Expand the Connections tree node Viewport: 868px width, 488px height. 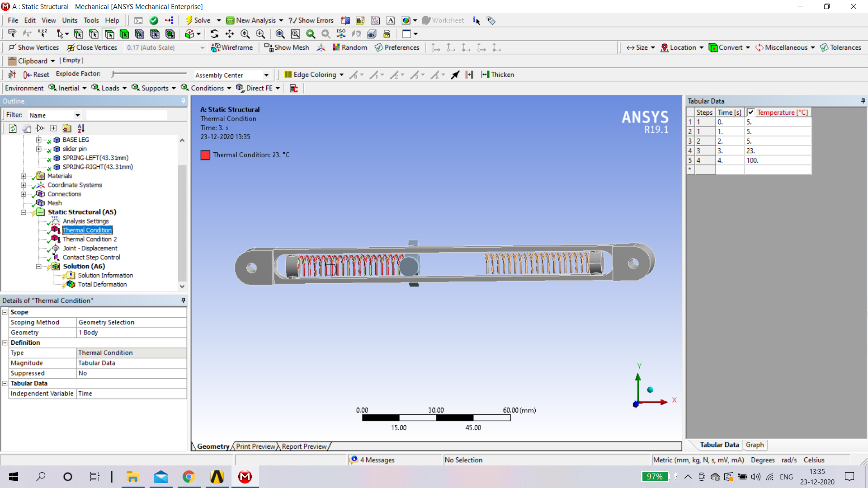[22, 194]
